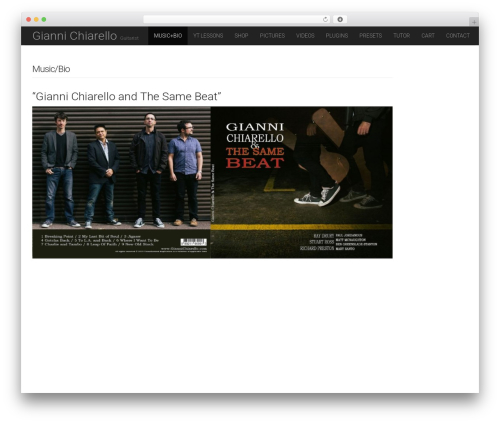Screen dimensions: 500x423
Task: Click the Guitarist tagline next to site title
Action: (129, 38)
